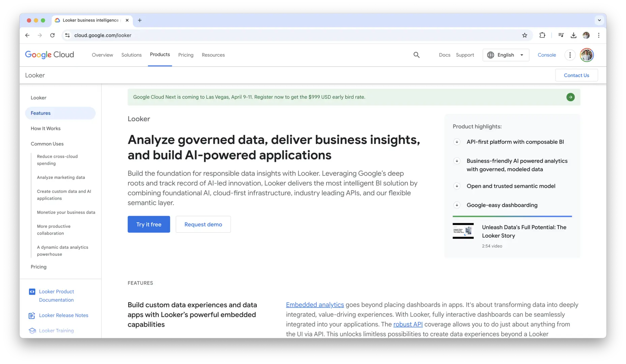Close the Looker business intelligence tab
This screenshot has width=626, height=364.
(x=127, y=20)
